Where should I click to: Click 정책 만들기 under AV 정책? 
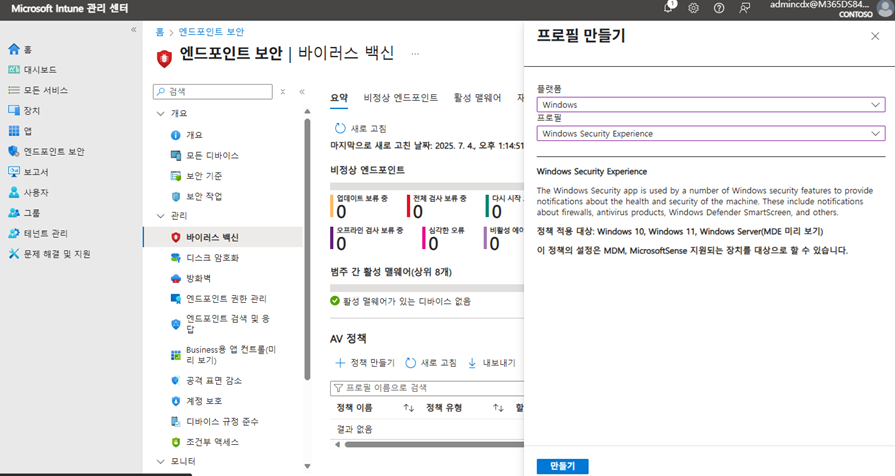[x=365, y=363]
